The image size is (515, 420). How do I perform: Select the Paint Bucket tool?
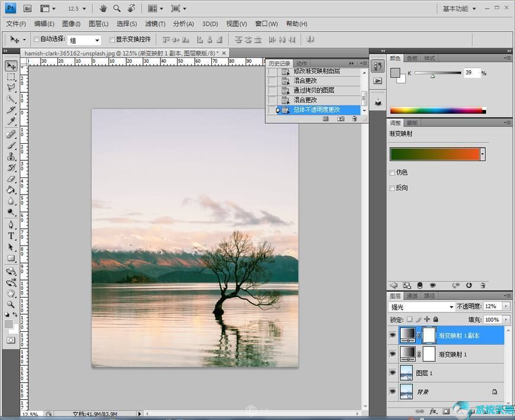[x=11, y=190]
